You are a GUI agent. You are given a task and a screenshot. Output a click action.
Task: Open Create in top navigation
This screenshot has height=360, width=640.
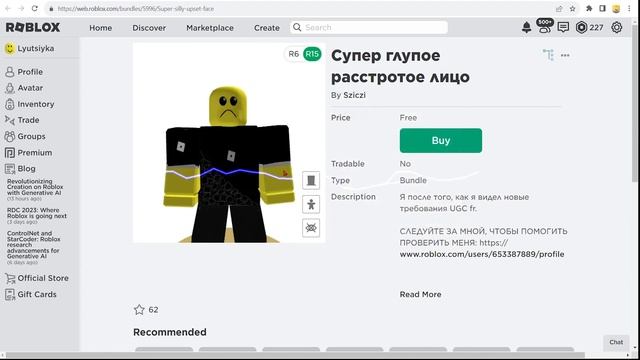[267, 28]
